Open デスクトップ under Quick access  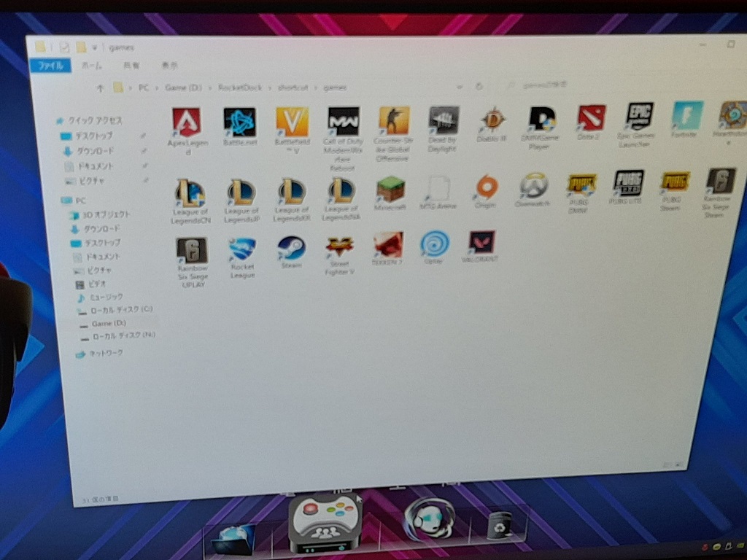(88, 136)
